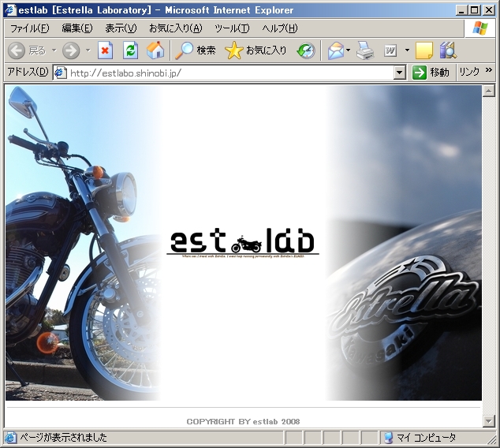Open the Back button history dropdown arrow
Viewport: 500px width, 448px height.
click(x=54, y=50)
